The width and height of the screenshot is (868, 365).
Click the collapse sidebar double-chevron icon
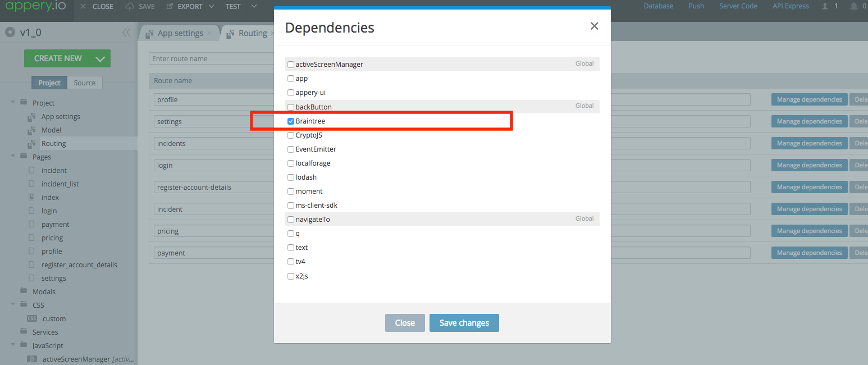coord(126,33)
